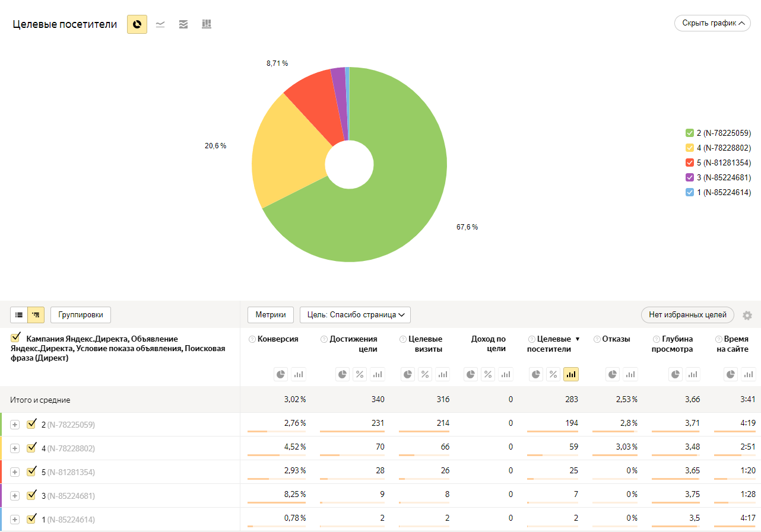Screen dimensions: 761x532
Task: Open help for Отказы metric
Action: click(597, 339)
